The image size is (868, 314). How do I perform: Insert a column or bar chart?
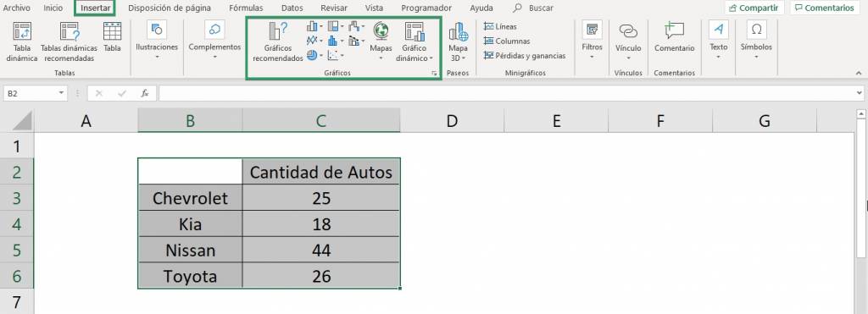click(314, 26)
